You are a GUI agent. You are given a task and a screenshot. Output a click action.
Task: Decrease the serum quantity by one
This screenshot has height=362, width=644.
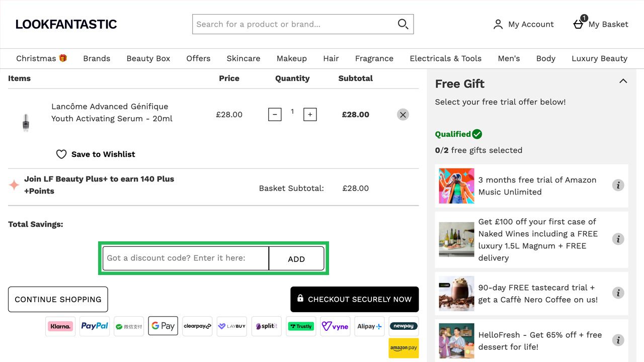click(x=275, y=115)
